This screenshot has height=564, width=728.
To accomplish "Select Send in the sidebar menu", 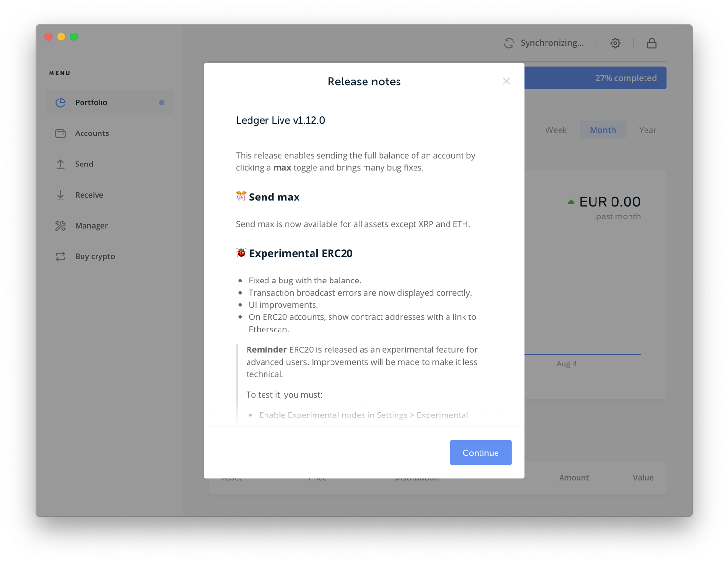I will [110, 164].
